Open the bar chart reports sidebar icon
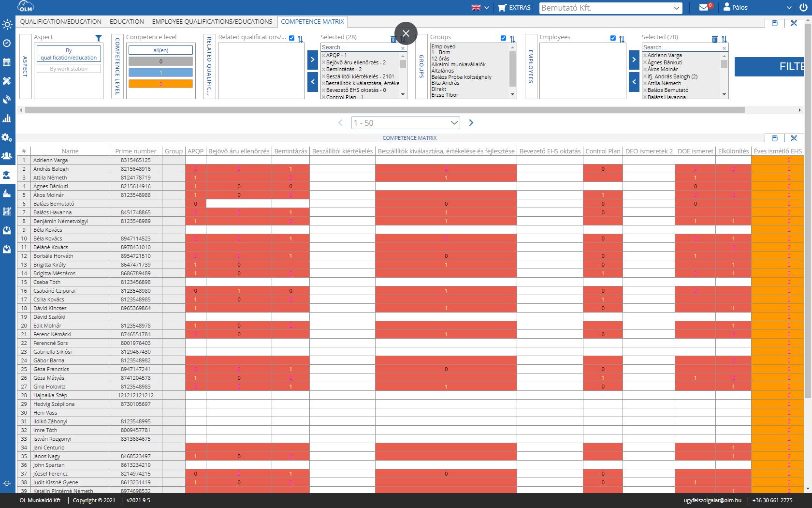This screenshot has width=812, height=508. click(x=7, y=119)
